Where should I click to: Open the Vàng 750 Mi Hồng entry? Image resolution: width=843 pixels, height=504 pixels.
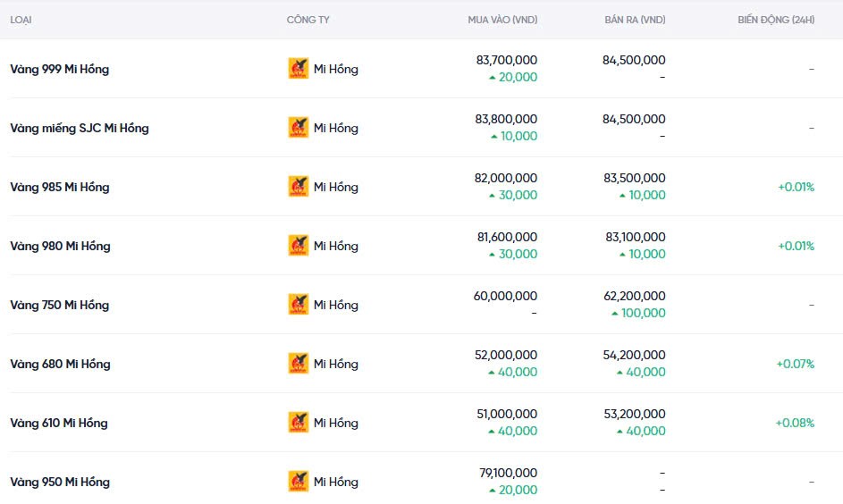click(59, 305)
